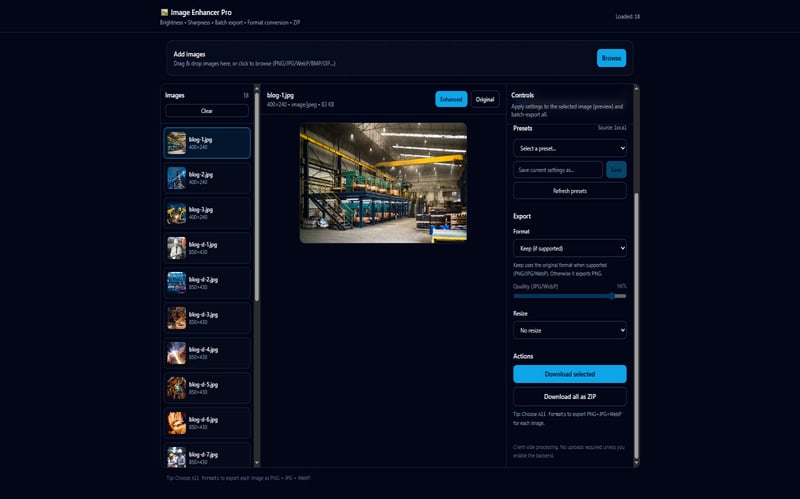Screen dimensions: 800x499
Task: Switch to the Original view
Action: click(x=485, y=99)
